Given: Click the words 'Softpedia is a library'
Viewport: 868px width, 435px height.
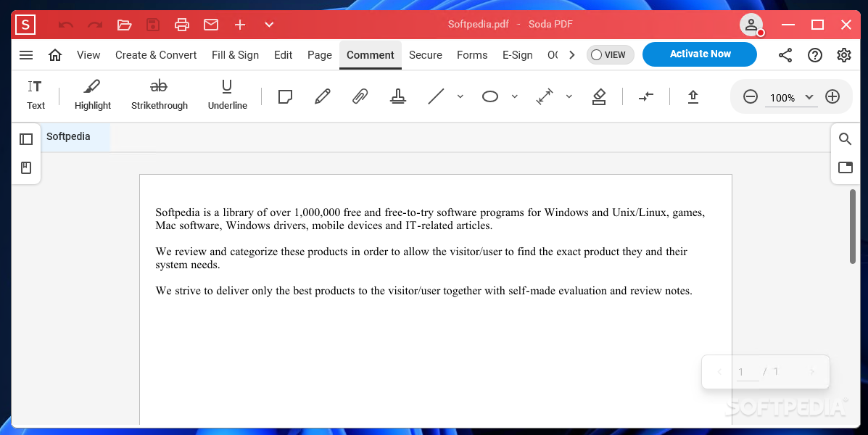Looking at the screenshot, I should [x=204, y=212].
